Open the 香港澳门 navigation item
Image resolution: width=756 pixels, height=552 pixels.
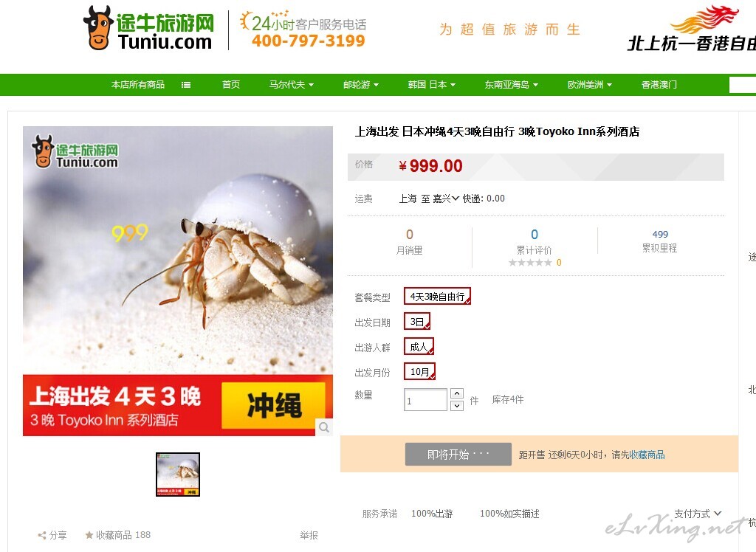coord(659,85)
